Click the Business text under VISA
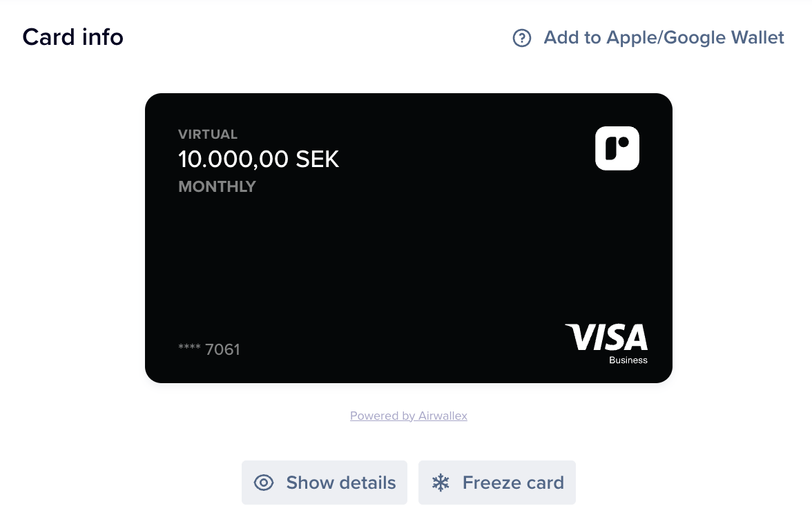This screenshot has width=812, height=515. 628,360
